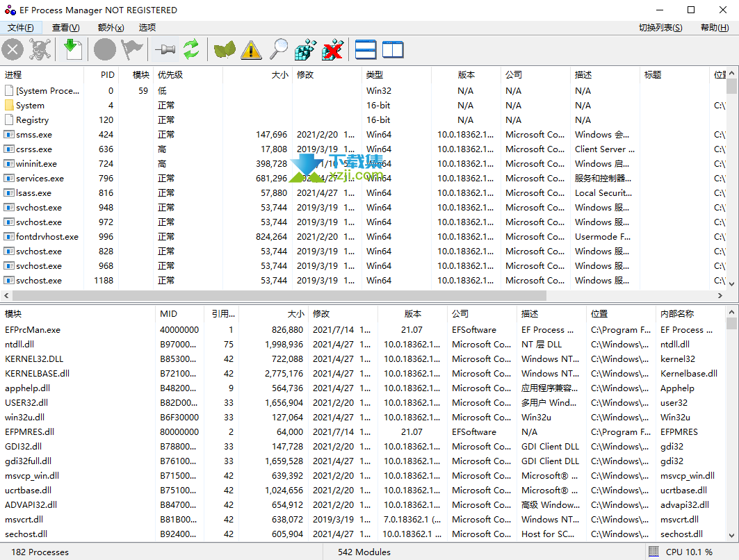The width and height of the screenshot is (739, 560).
Task: Click the fontdrvhost.exe process icon
Action: pos(9,237)
